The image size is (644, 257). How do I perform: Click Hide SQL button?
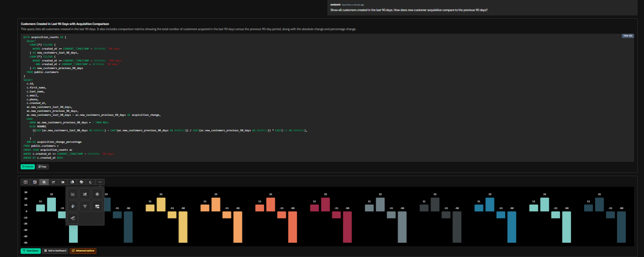click(x=628, y=36)
